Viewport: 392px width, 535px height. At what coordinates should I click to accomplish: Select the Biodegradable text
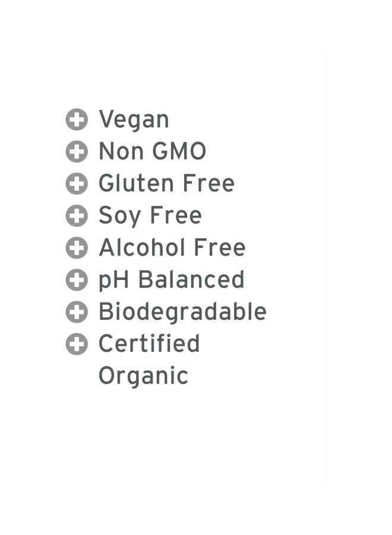[x=182, y=312]
